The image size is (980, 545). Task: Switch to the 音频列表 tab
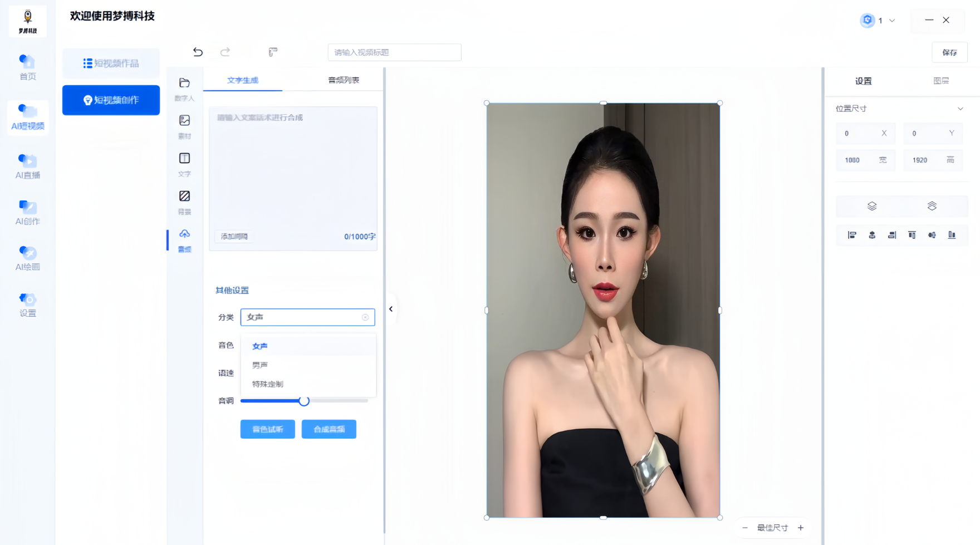(344, 80)
